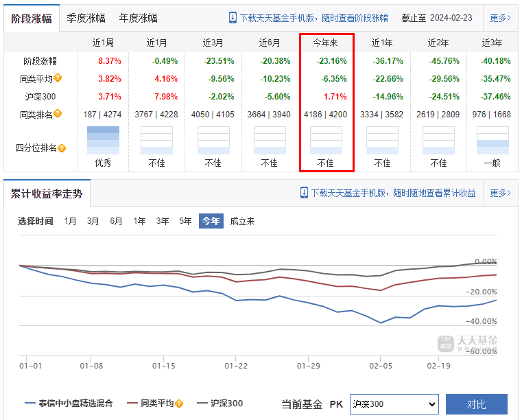The width and height of the screenshot is (522, 420).
Task: Click the phone icon in 累计收益率走势 header
Action: tap(304, 193)
